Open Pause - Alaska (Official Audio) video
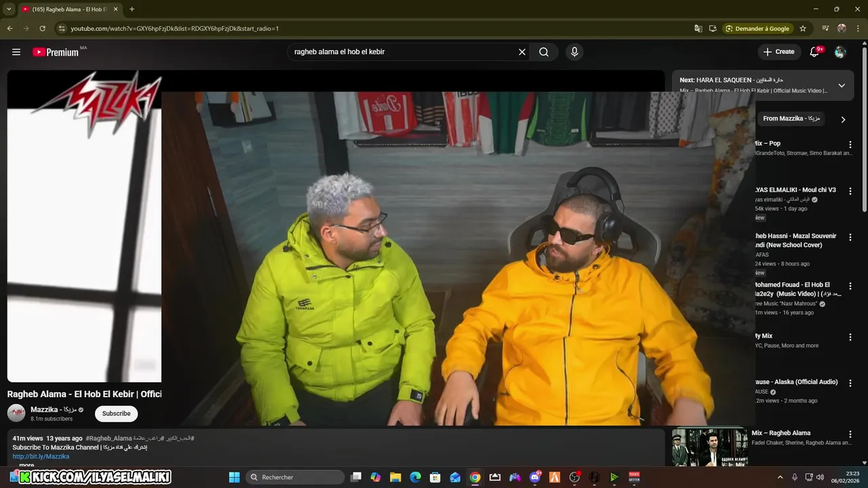The image size is (868, 488). (x=796, y=382)
